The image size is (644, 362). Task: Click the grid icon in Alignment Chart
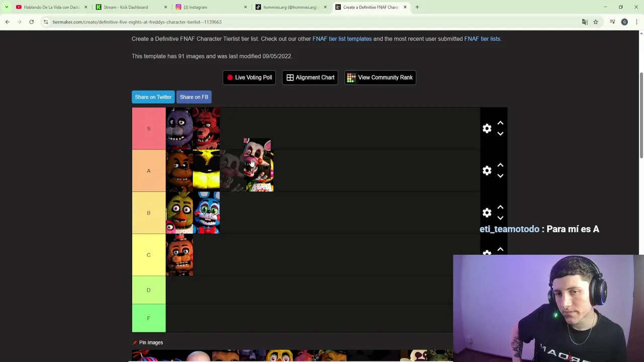(x=290, y=77)
